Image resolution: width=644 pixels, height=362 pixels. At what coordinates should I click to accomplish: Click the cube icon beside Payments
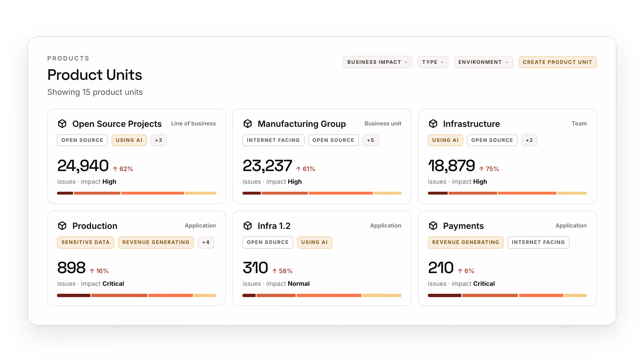click(433, 226)
